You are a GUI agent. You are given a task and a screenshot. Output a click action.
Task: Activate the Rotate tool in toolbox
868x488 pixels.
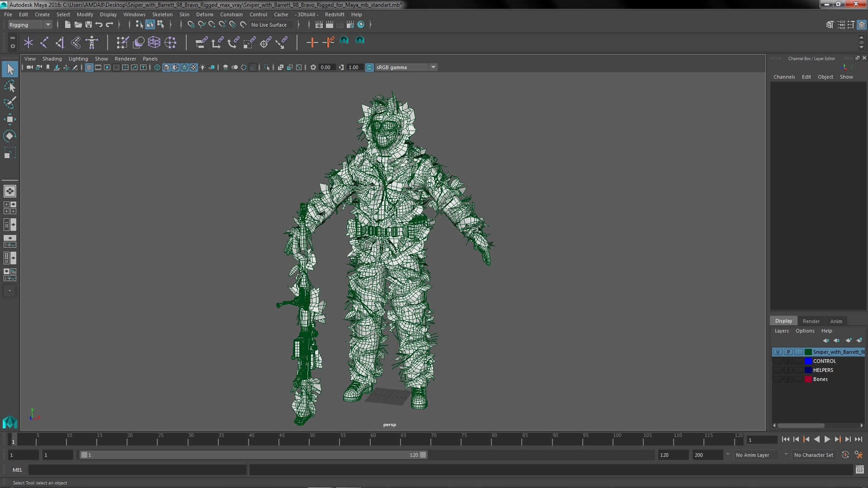click(x=10, y=136)
